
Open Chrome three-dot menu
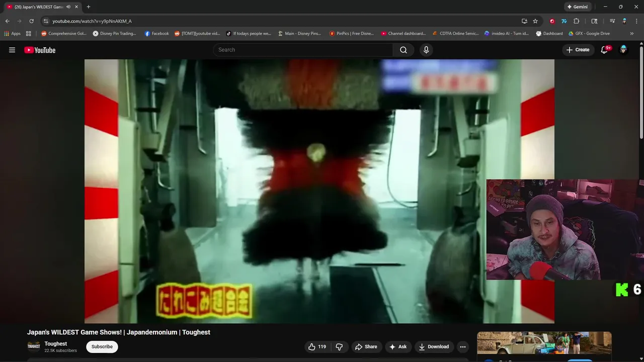coord(636,21)
